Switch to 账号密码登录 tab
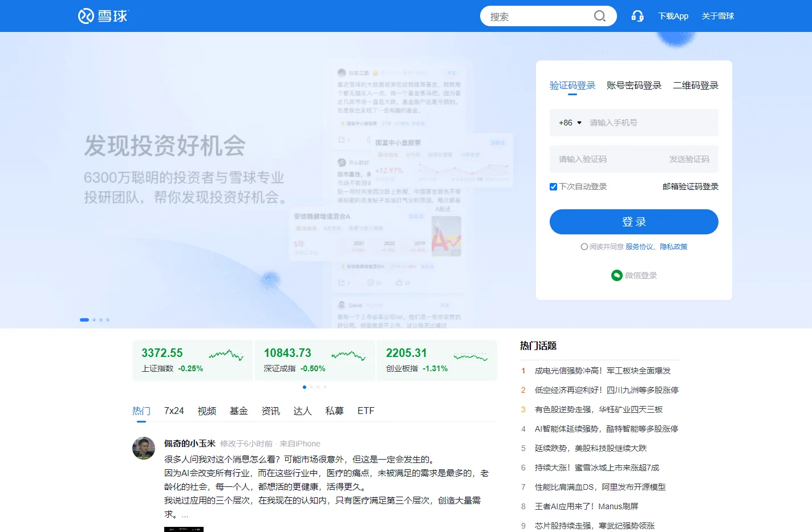812x532 pixels. pyautogui.click(x=634, y=86)
